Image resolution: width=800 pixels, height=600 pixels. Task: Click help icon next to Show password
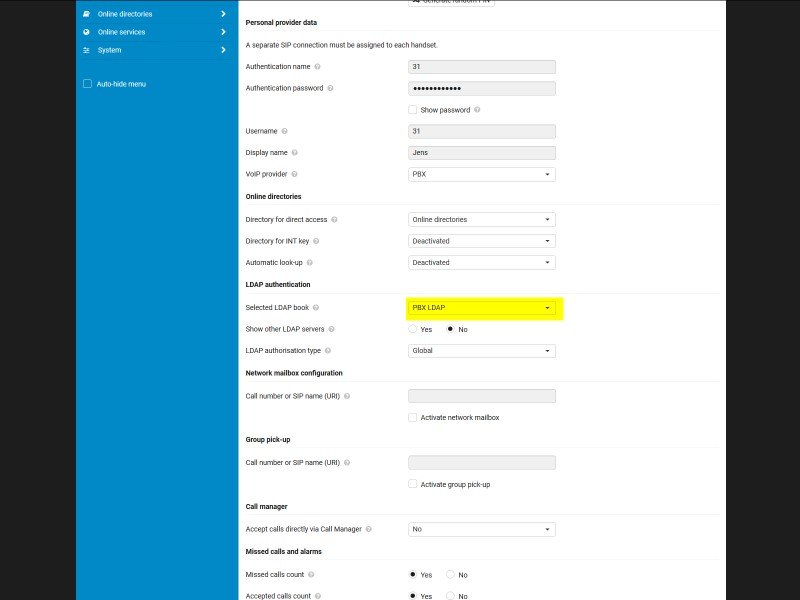coord(477,110)
